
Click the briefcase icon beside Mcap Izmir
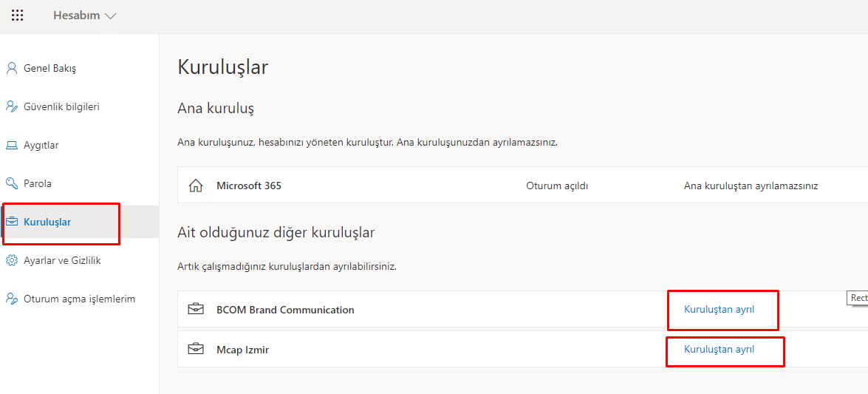pos(196,350)
